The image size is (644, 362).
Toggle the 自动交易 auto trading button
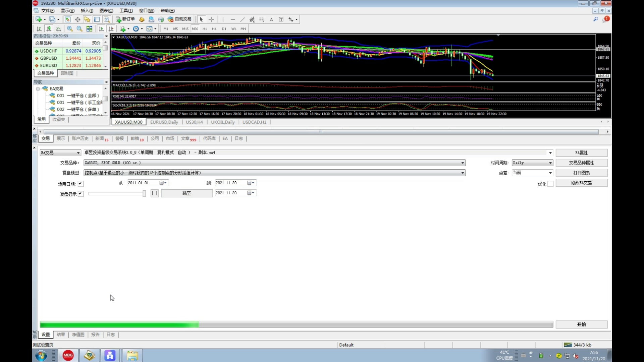tap(180, 19)
